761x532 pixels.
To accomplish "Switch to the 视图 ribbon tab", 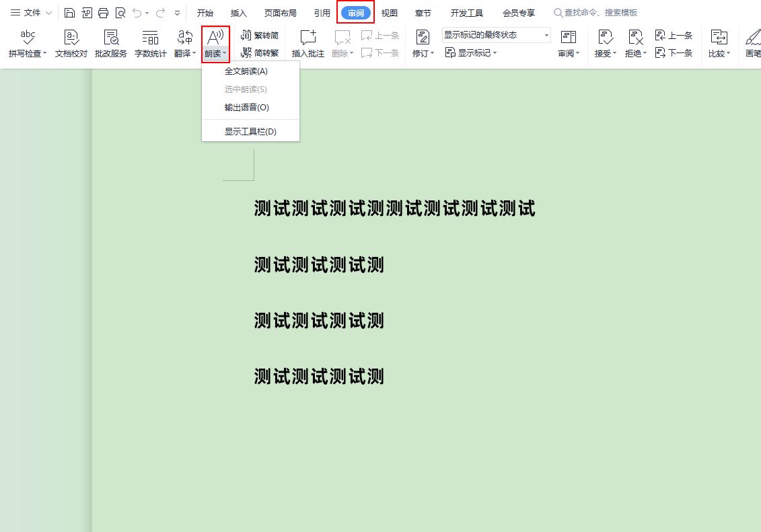I will 389,12.
